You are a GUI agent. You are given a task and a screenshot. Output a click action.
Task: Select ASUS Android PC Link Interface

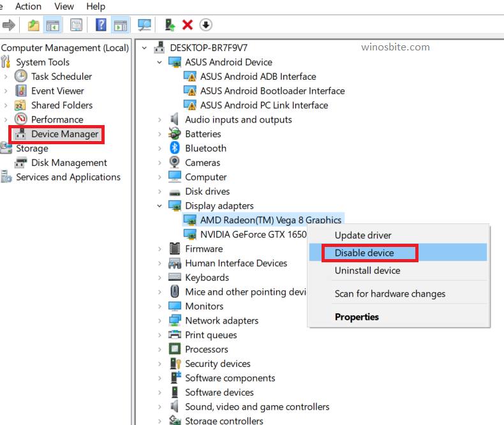coord(264,105)
